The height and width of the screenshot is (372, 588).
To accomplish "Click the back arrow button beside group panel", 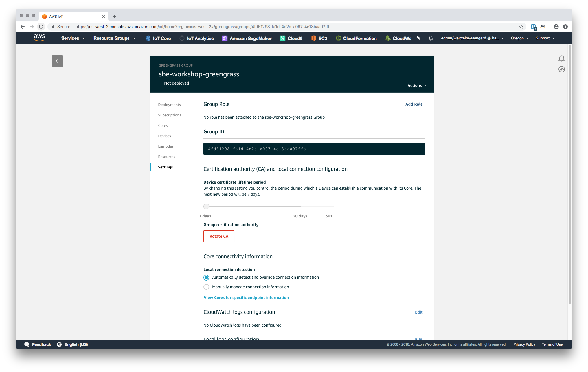I will click(57, 61).
